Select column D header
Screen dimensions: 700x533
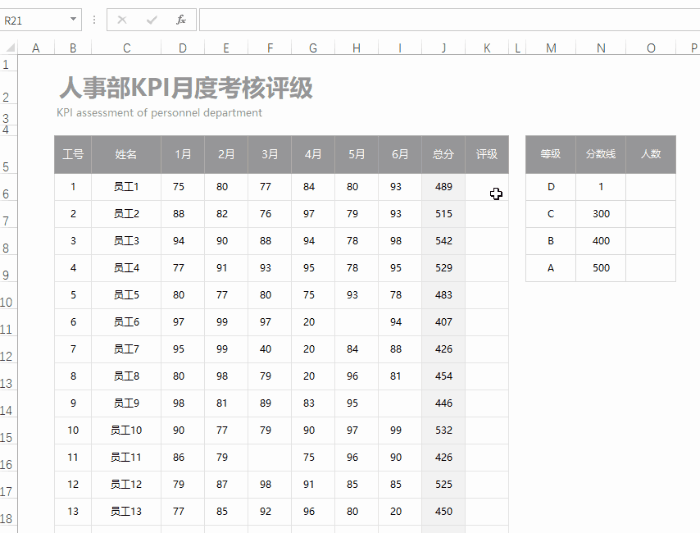183,48
